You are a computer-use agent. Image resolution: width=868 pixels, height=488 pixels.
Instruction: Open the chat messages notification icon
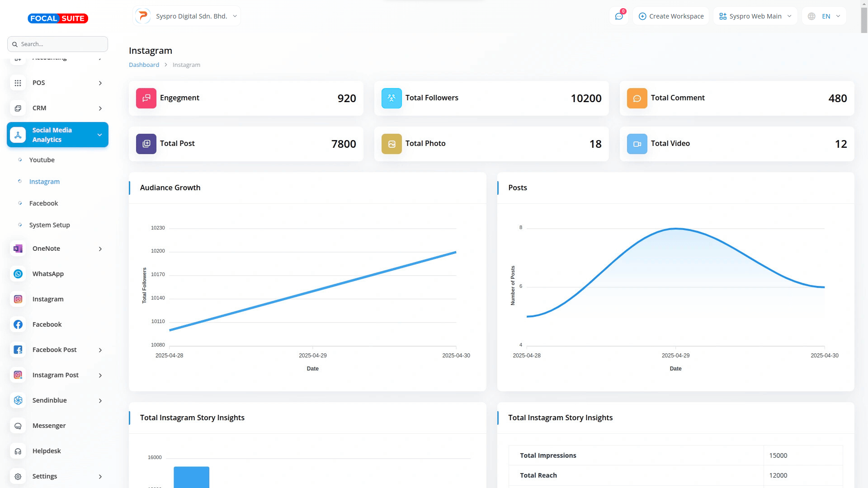(x=619, y=16)
